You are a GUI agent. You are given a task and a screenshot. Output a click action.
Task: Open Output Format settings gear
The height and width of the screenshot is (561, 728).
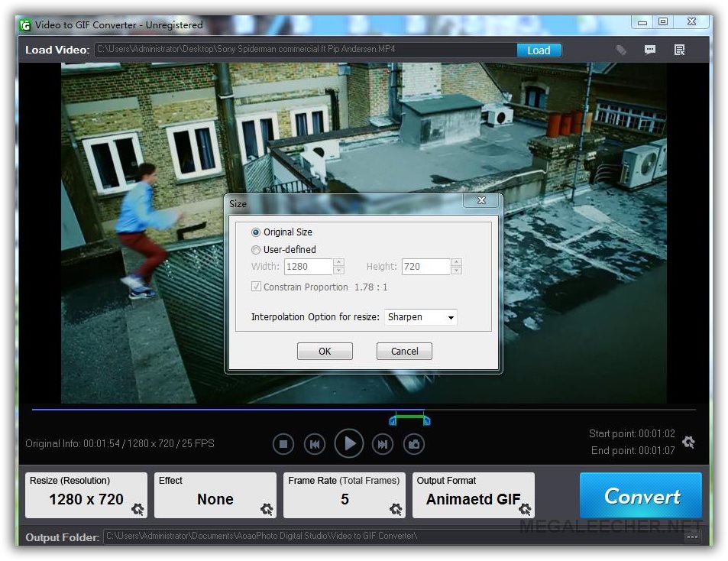click(525, 510)
